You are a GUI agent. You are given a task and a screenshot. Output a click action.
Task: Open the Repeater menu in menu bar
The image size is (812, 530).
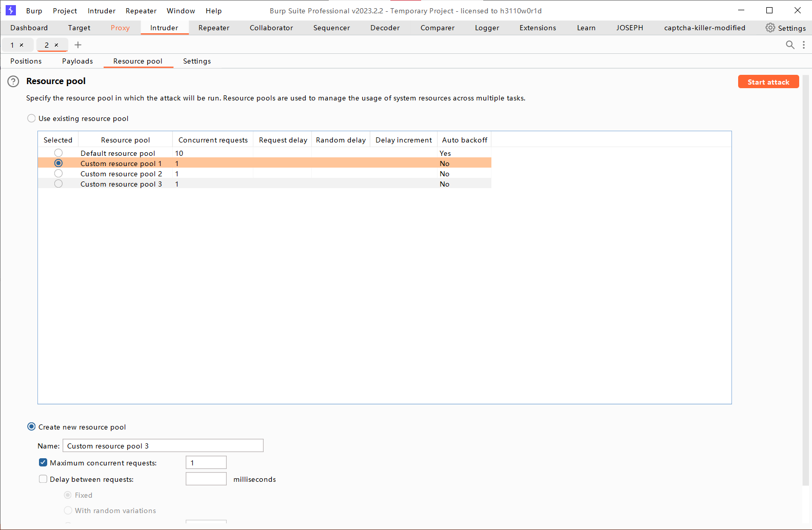[x=141, y=11]
